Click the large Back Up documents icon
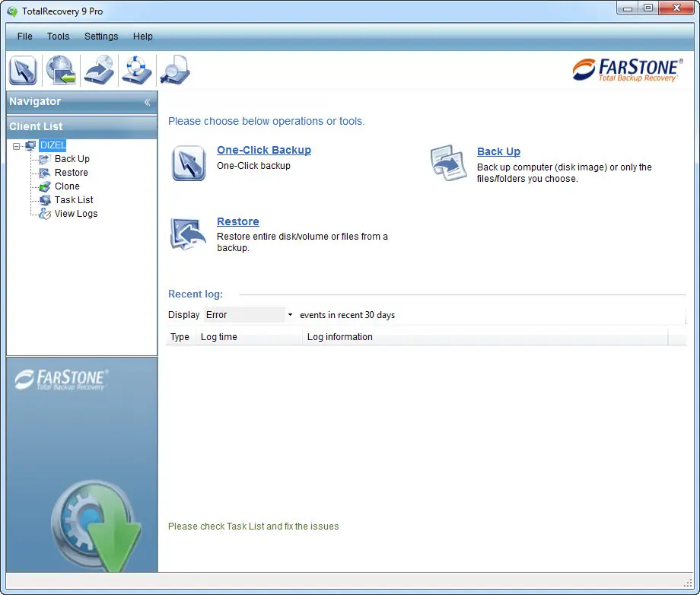This screenshot has height=595, width=700. coord(449,163)
